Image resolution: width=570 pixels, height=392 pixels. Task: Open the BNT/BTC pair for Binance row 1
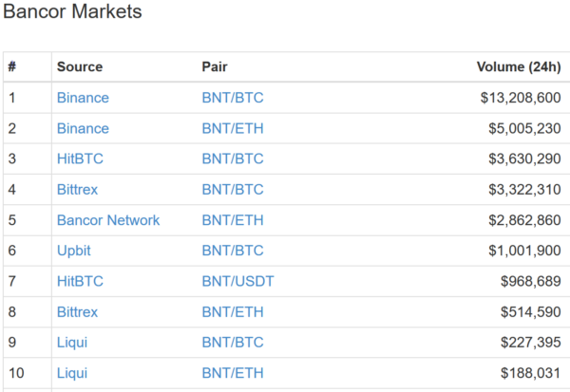tap(233, 98)
